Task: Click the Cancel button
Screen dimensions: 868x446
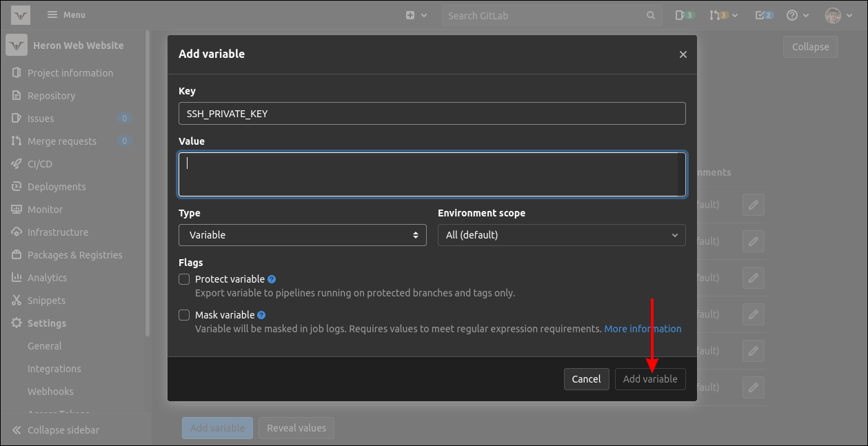Action: coord(586,378)
